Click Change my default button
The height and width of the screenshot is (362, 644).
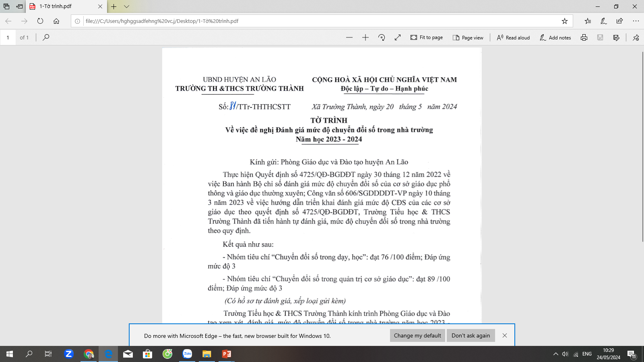point(417,335)
